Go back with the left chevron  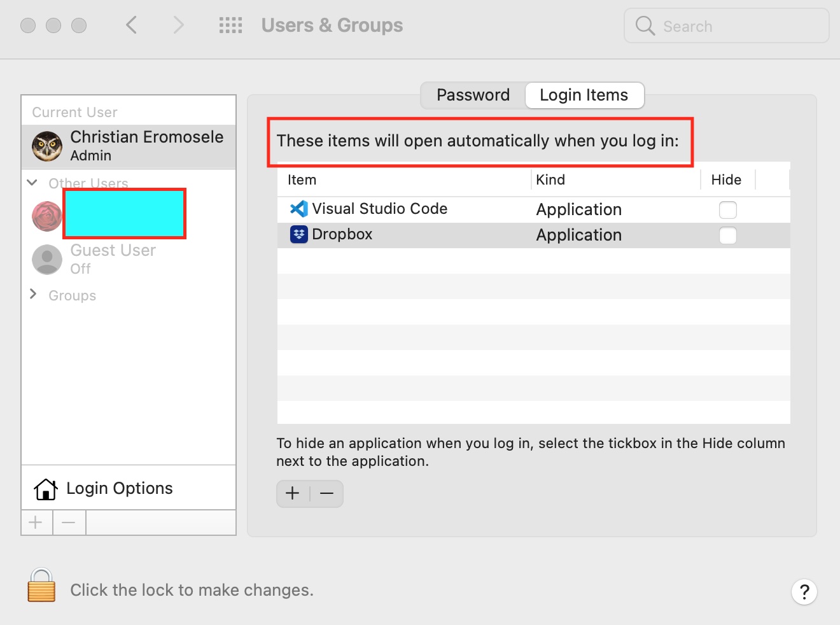tap(132, 25)
